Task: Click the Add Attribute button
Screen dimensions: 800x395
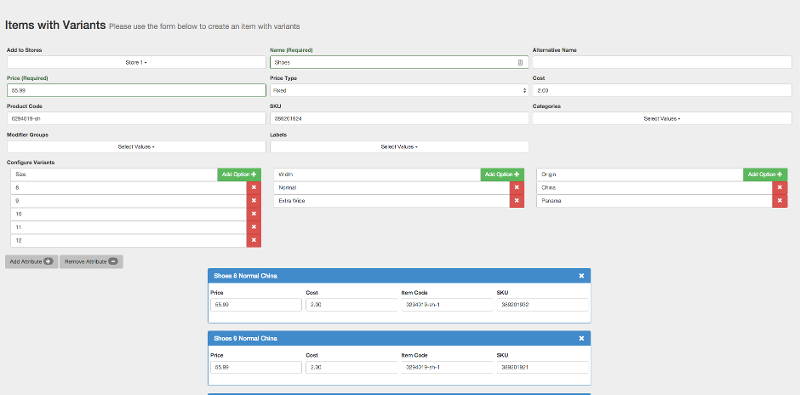Action: pos(32,261)
